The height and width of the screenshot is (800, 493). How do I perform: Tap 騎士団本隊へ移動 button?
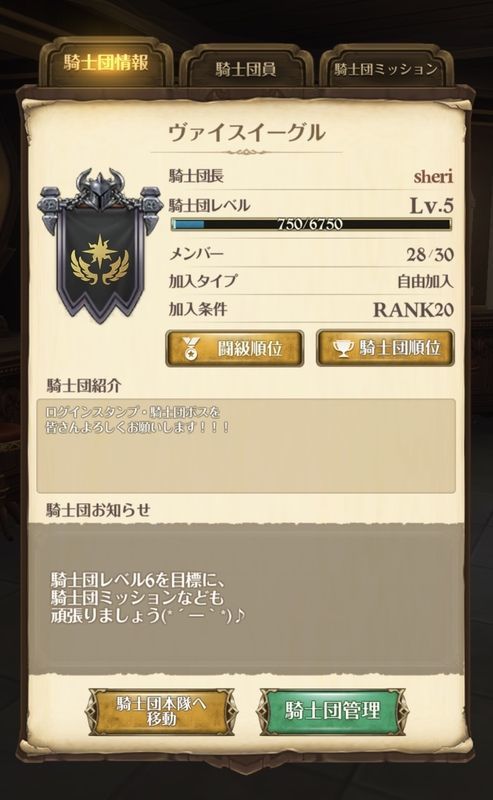(x=162, y=711)
